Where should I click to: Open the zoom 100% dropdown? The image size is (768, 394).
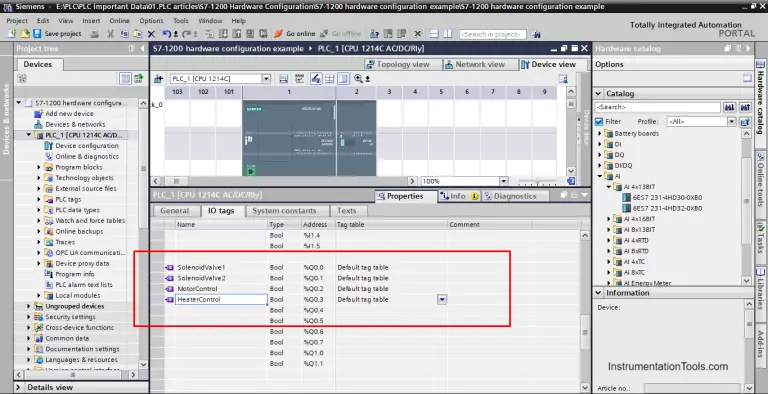(x=504, y=181)
